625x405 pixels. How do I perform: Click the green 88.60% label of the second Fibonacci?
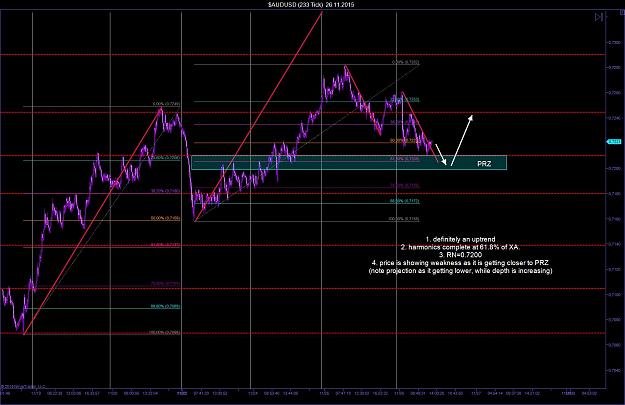pos(405,201)
